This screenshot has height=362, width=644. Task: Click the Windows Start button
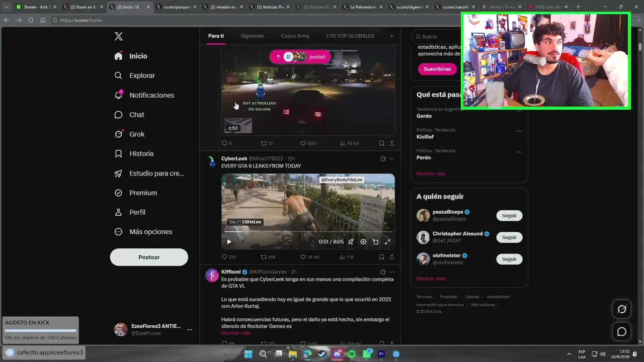[248, 354]
